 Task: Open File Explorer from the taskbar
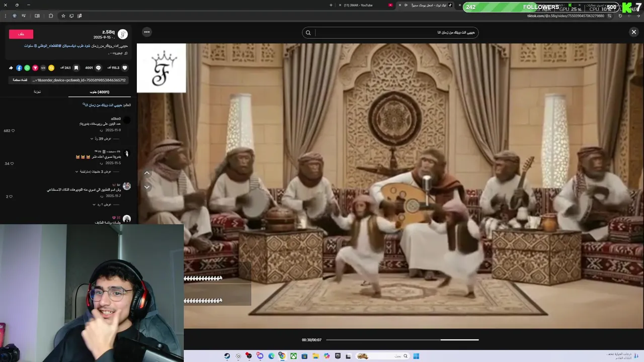(x=315, y=356)
